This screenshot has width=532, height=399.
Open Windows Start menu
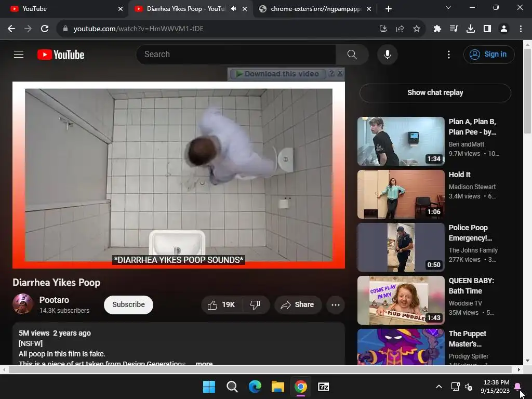coord(209,387)
